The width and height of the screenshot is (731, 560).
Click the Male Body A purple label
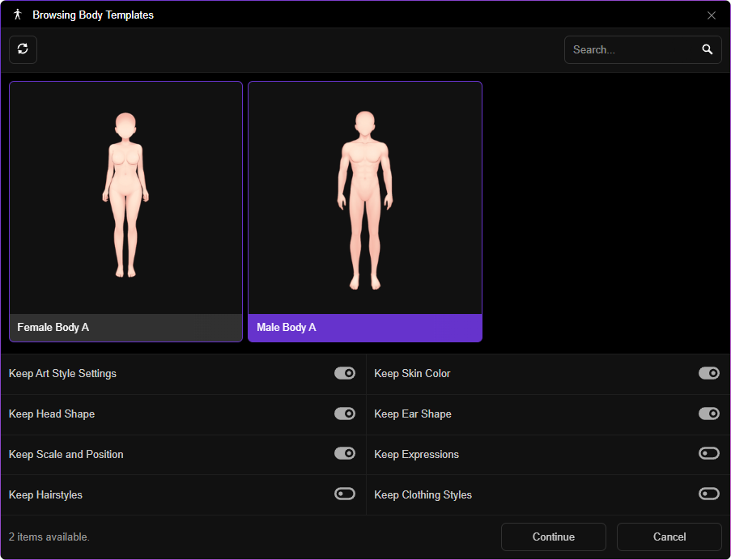pos(365,328)
